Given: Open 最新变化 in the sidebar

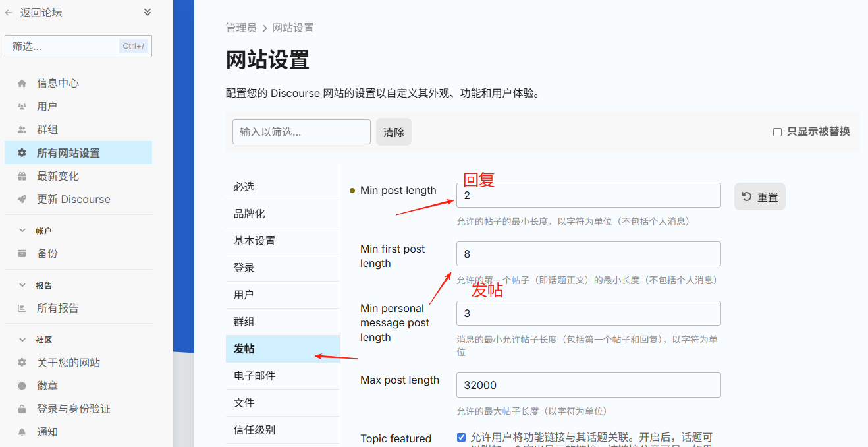Looking at the screenshot, I should [78, 176].
